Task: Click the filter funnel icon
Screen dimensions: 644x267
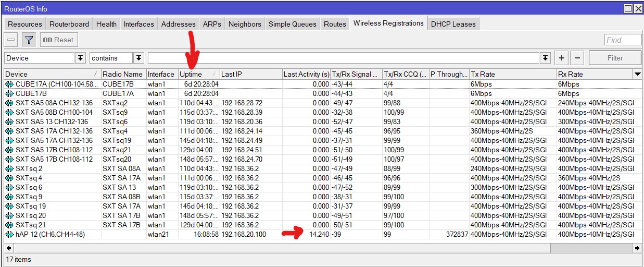Action: pyautogui.click(x=29, y=40)
